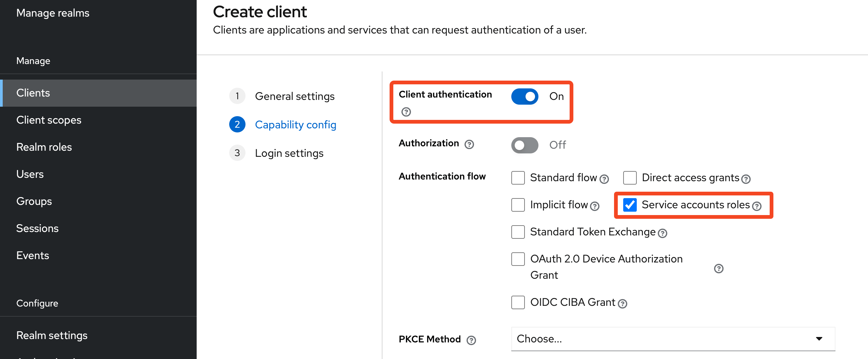Image resolution: width=868 pixels, height=359 pixels.
Task: Check OAuth 2.0 Device Authorization Grant
Action: 518,259
